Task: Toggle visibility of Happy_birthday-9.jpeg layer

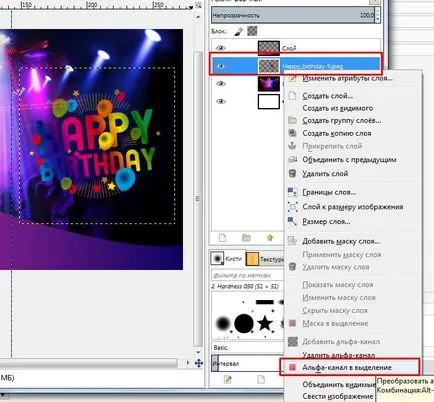Action: click(221, 66)
